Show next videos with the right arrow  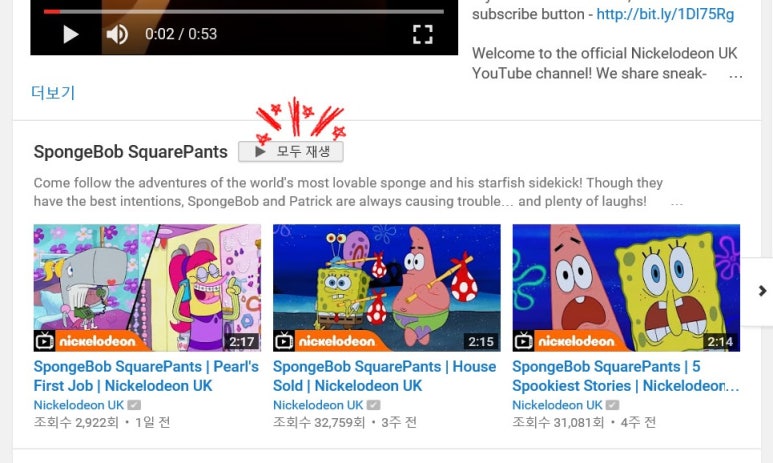[x=762, y=291]
